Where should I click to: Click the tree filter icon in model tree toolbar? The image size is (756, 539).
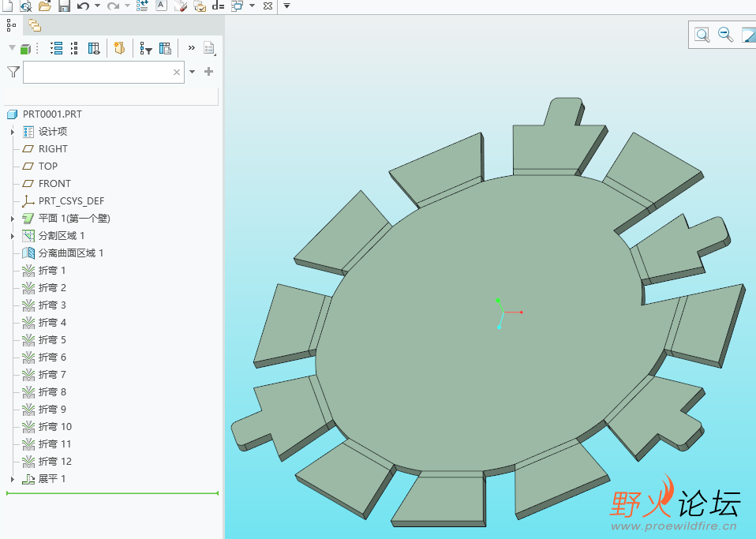145,49
